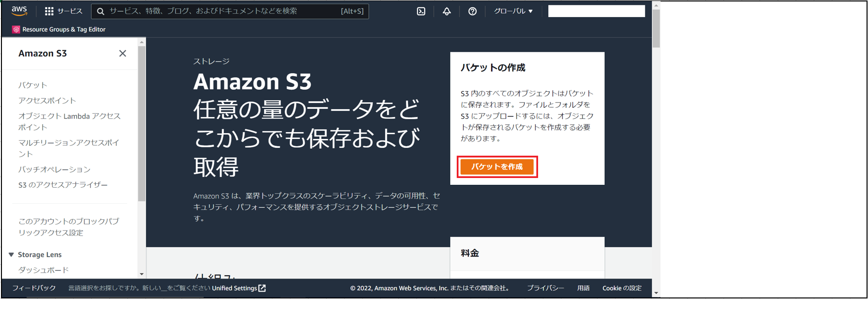The image size is (868, 316).
Task: Click the main page scroll-up arrow
Action: click(656, 5)
